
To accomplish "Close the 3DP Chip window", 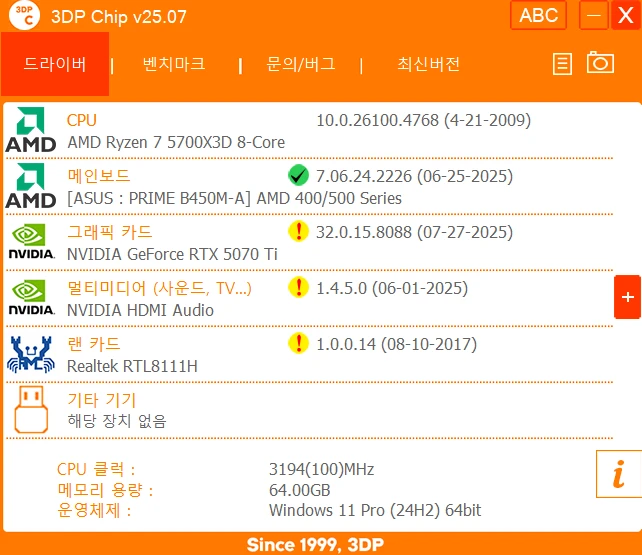I will [626, 15].
